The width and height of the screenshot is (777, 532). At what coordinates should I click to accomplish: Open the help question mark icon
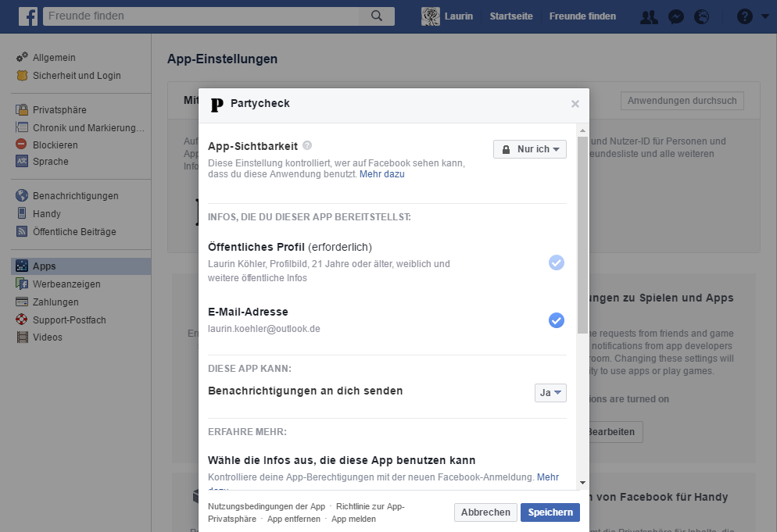(744, 16)
